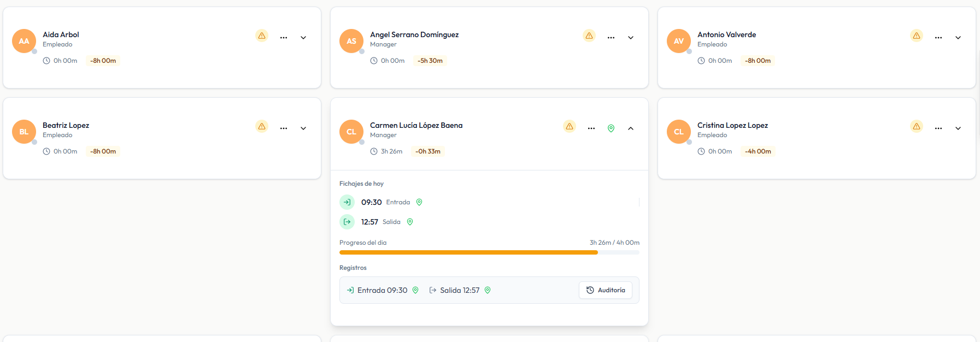Open three-dot menu for Aida Arbol
This screenshot has width=980, height=342.
284,38
